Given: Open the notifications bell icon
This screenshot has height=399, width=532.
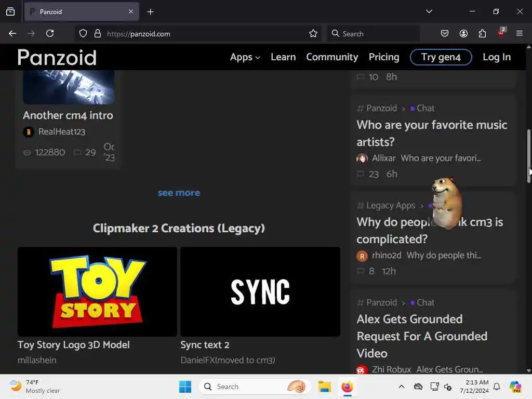Looking at the screenshot, I should pos(497,387).
